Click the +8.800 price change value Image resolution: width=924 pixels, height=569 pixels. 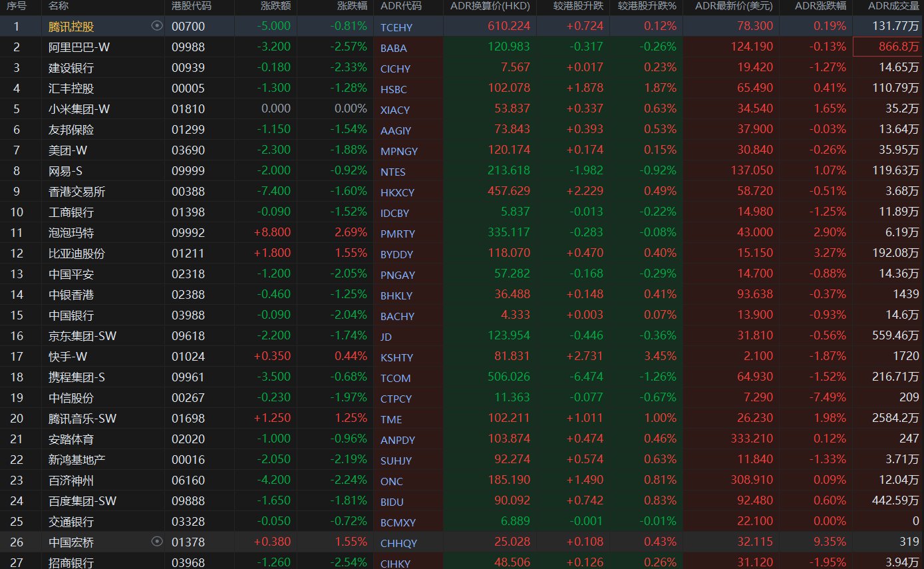coord(272,233)
